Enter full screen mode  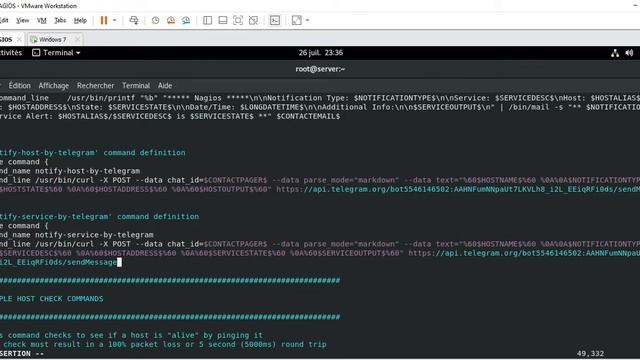238,20
